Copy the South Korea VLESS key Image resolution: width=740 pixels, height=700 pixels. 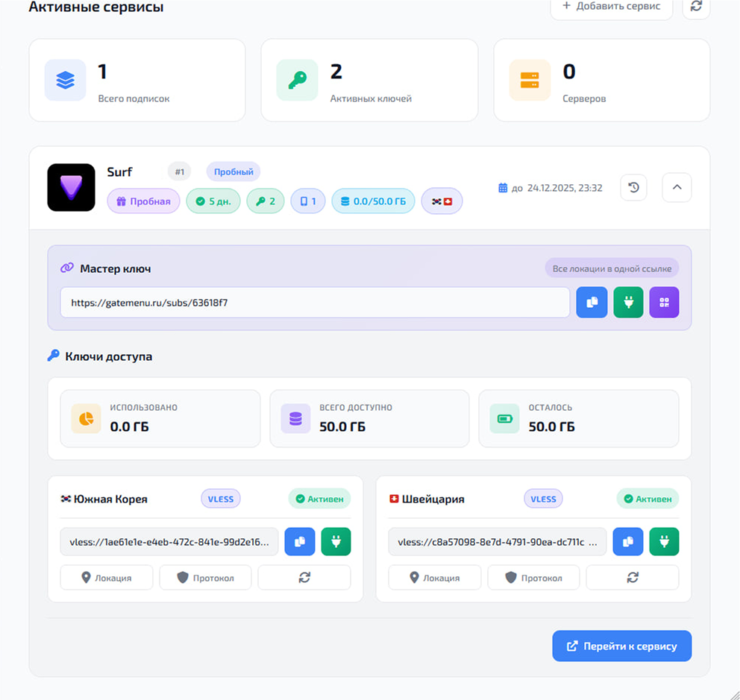click(x=300, y=542)
